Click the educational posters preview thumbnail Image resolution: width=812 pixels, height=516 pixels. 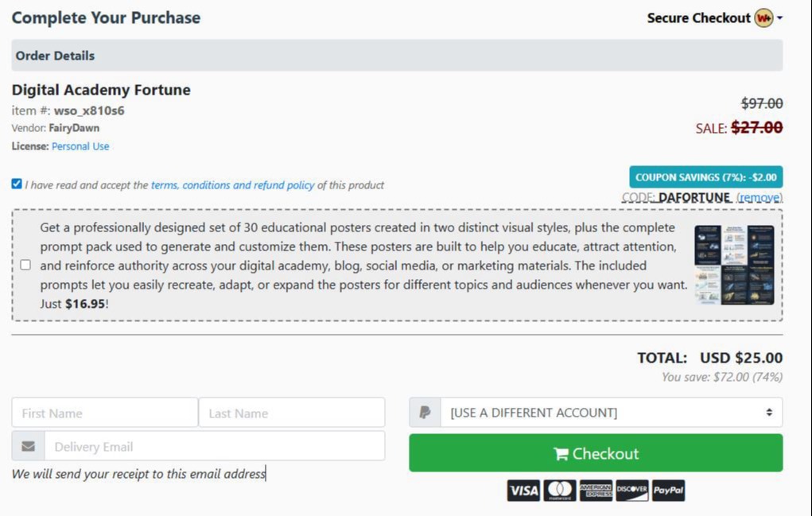point(734,265)
